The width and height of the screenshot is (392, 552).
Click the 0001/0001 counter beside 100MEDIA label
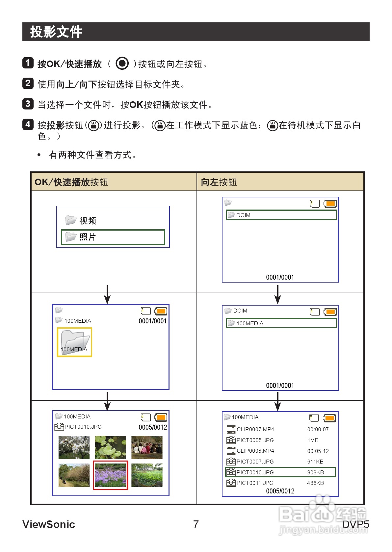tap(153, 321)
